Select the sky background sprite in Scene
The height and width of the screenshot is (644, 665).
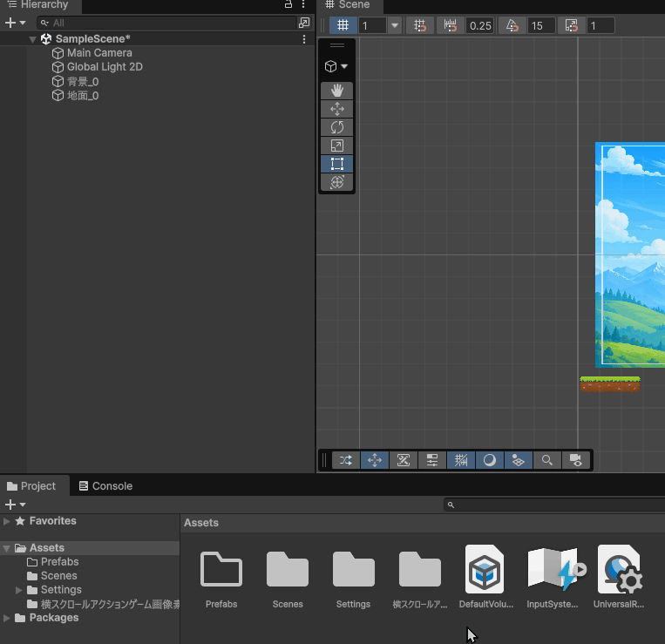point(630,254)
